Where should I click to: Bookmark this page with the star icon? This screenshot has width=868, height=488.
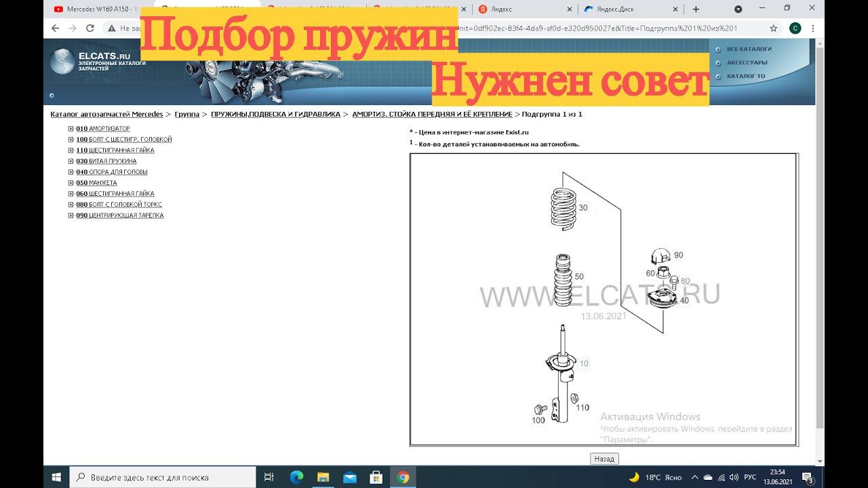pos(773,28)
